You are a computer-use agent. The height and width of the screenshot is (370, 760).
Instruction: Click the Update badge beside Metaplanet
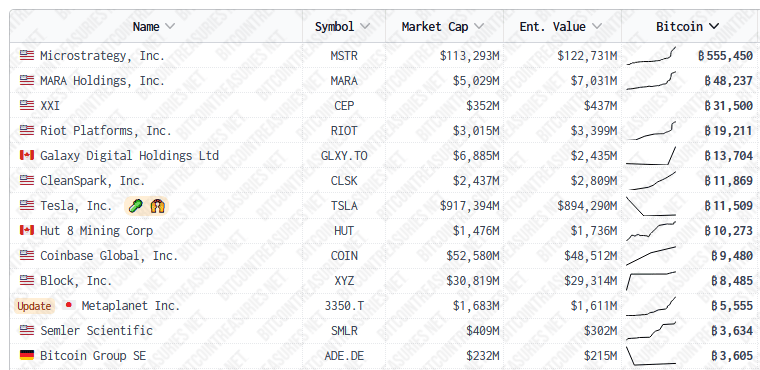(34, 306)
